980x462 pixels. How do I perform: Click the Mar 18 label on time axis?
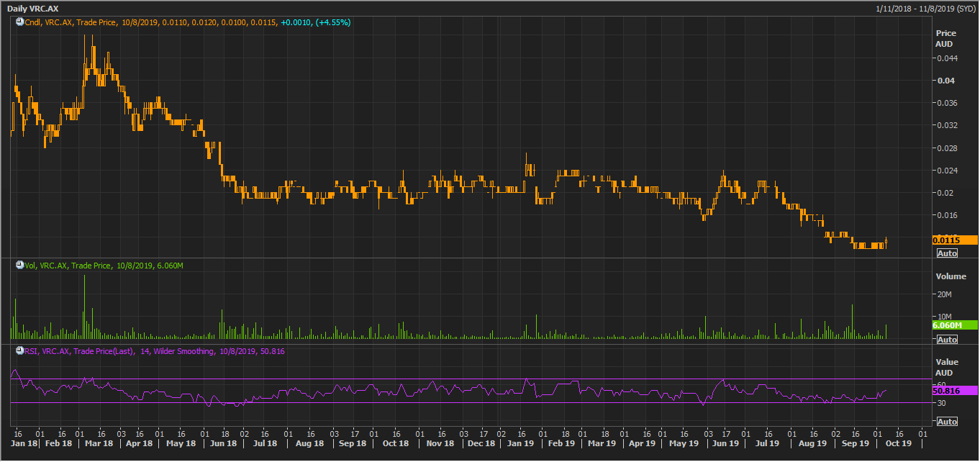tap(99, 444)
